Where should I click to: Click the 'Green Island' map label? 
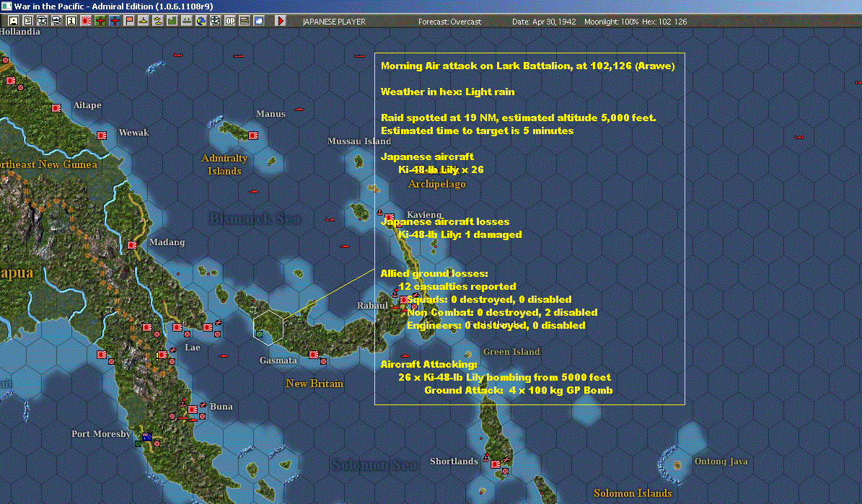(x=511, y=352)
